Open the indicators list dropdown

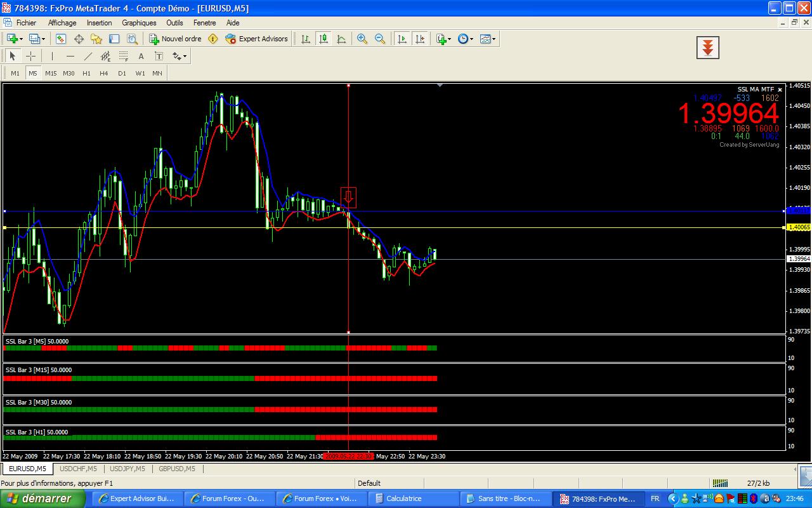click(443, 39)
